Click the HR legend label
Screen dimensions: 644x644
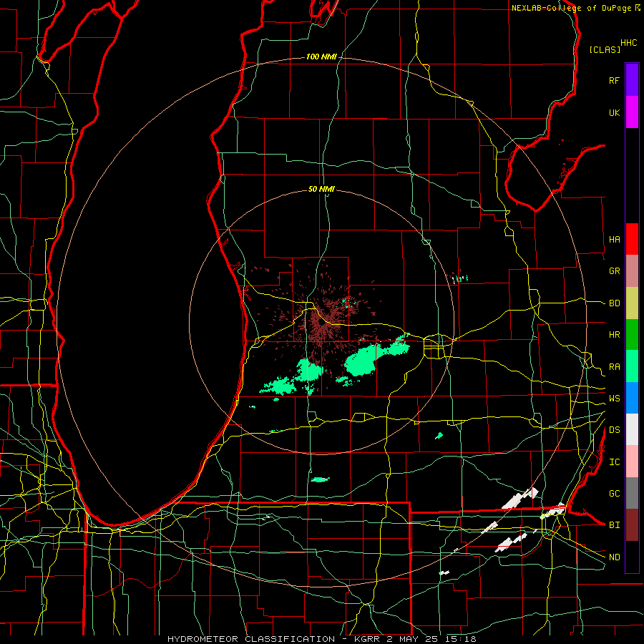[614, 335]
